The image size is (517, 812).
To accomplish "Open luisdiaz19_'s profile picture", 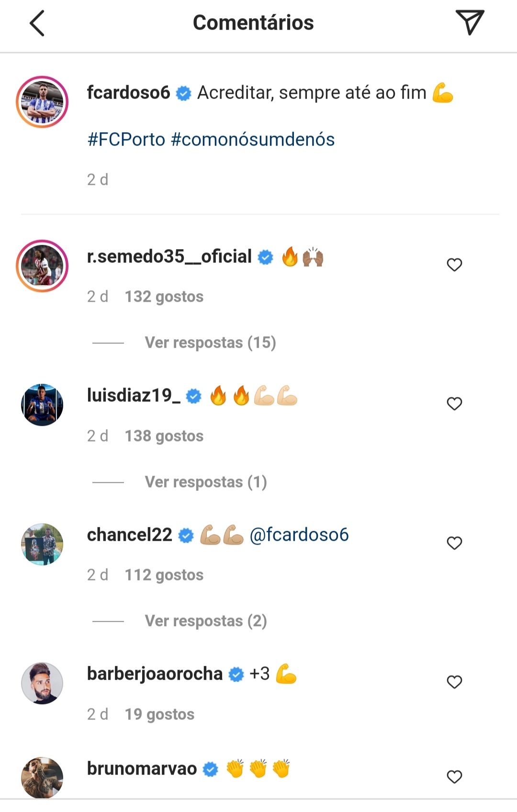I will pyautogui.click(x=42, y=405).
